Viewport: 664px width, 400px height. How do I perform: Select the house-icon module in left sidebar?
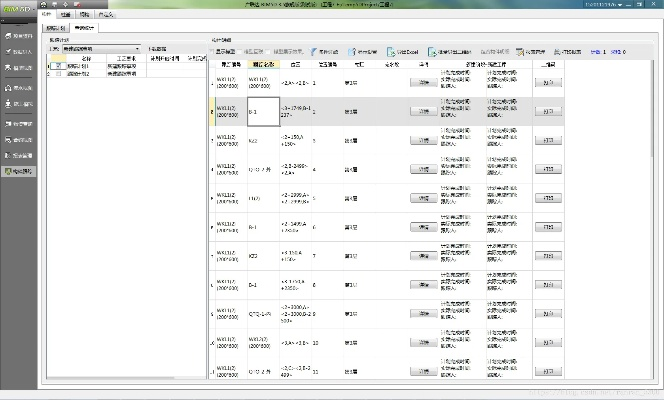point(18,90)
